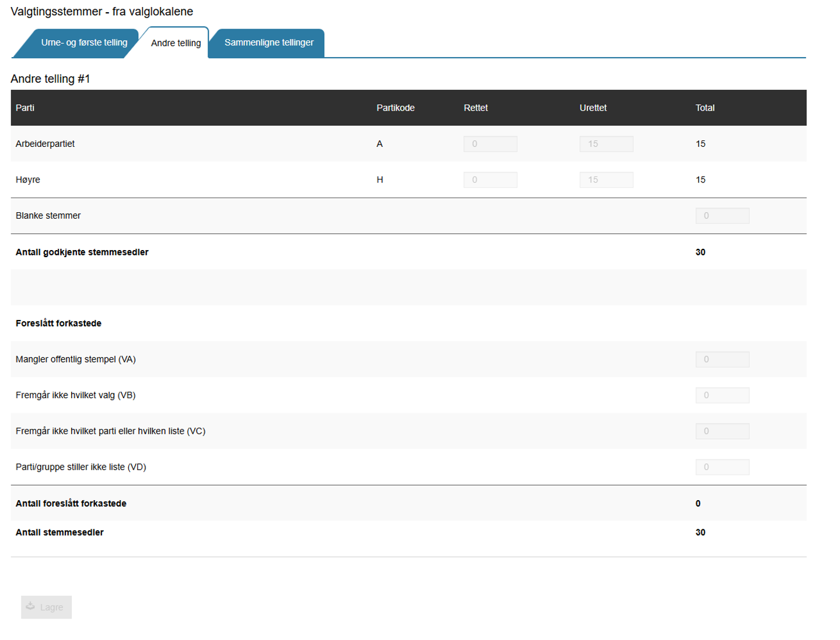Focus the Urettet field for Høyre

coord(606,180)
